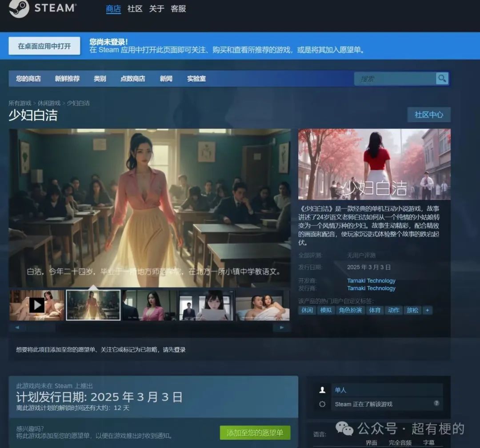
Task: Click the 社区中心 button
Action: 429,115
